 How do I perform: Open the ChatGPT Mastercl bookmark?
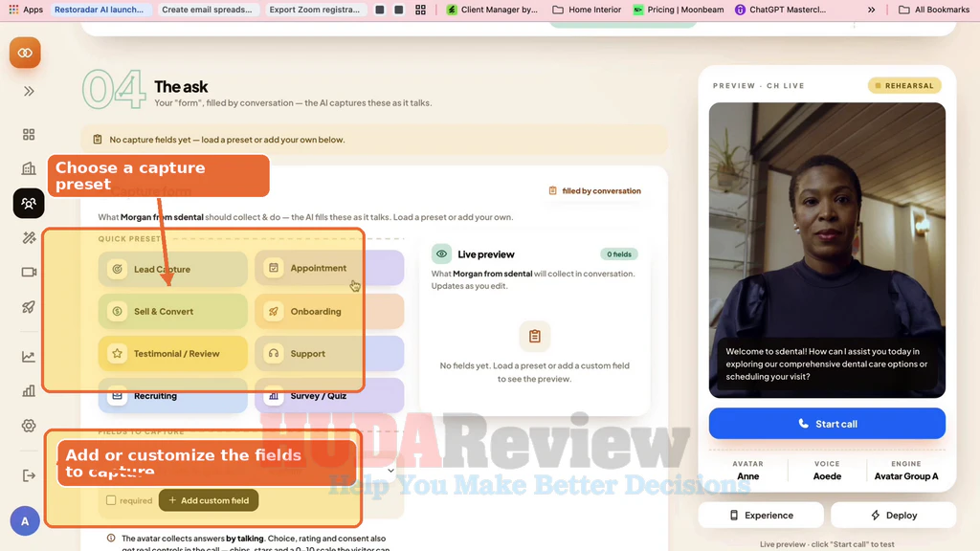(781, 10)
